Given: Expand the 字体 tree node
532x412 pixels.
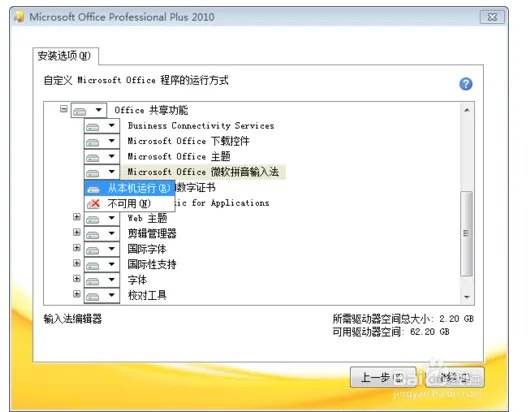Looking at the screenshot, I should [77, 279].
